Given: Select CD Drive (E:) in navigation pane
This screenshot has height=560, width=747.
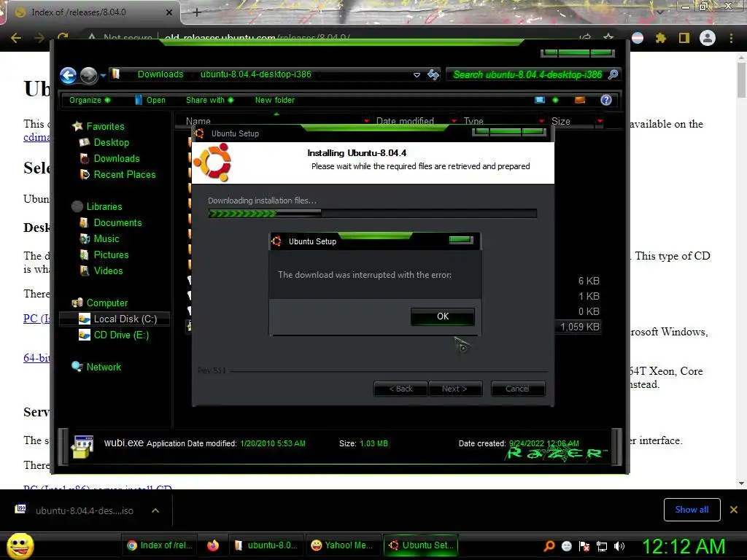Looking at the screenshot, I should 121,335.
